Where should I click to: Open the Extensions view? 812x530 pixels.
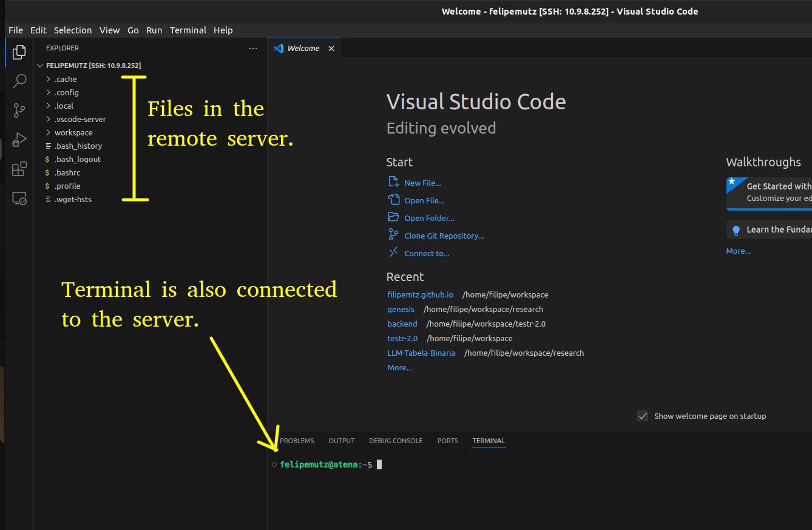[x=19, y=168]
